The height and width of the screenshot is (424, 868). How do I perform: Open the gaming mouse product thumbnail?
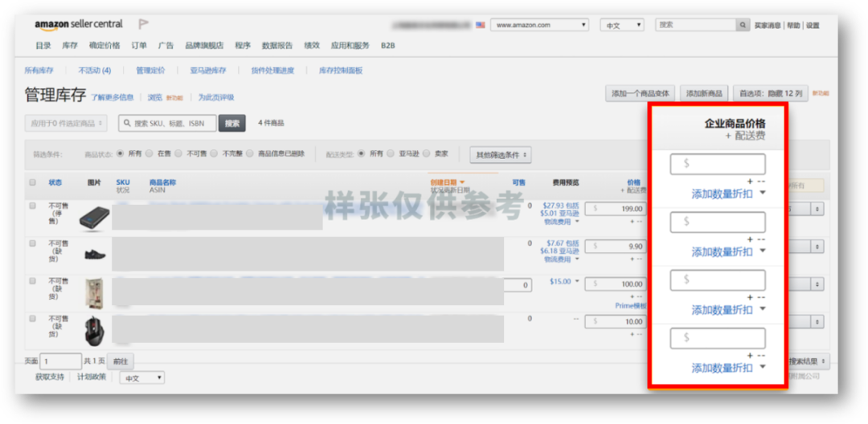(x=95, y=329)
